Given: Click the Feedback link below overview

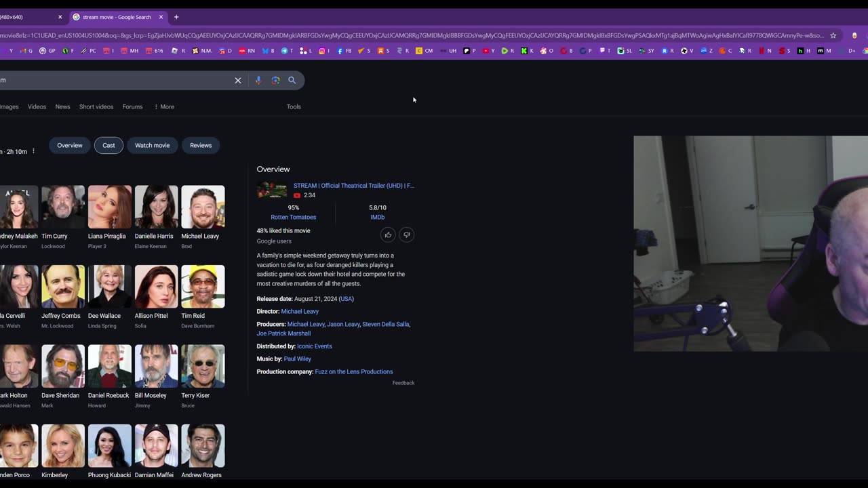Looking at the screenshot, I should (403, 383).
